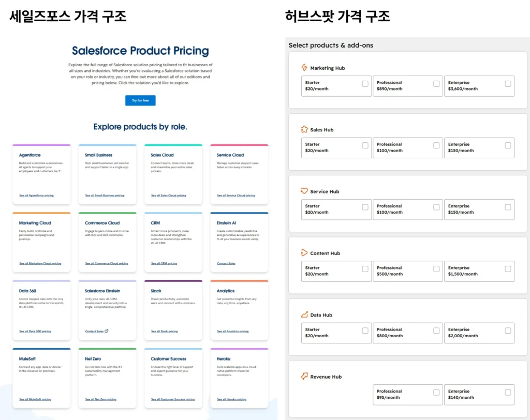Check Marketing Hub Professional $890/month
Viewport: 530px width, 420px height.
(x=436, y=83)
